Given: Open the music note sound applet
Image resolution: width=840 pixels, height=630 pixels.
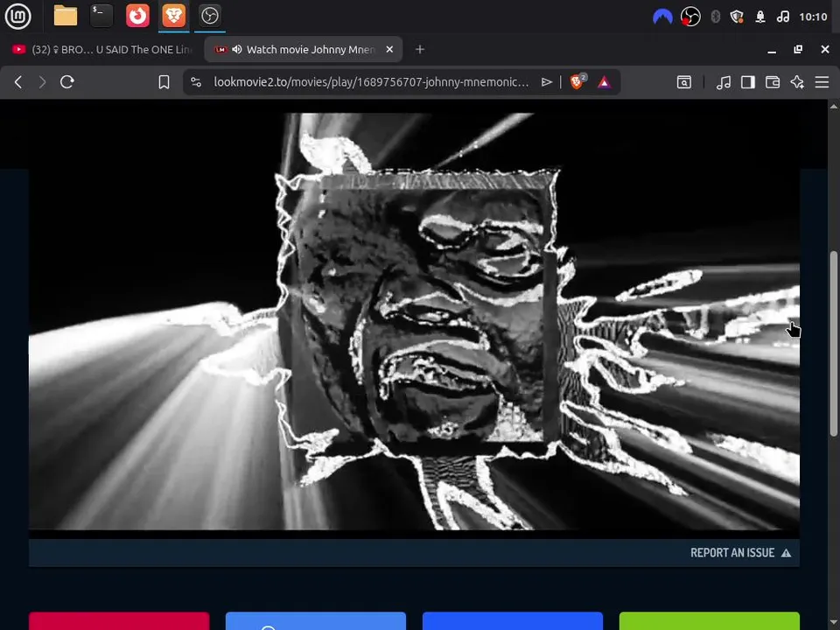Looking at the screenshot, I should coord(782,17).
